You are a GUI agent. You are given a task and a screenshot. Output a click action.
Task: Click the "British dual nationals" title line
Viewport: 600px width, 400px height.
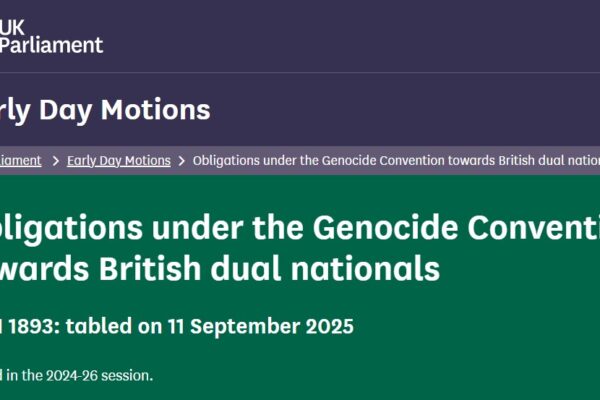point(220,268)
